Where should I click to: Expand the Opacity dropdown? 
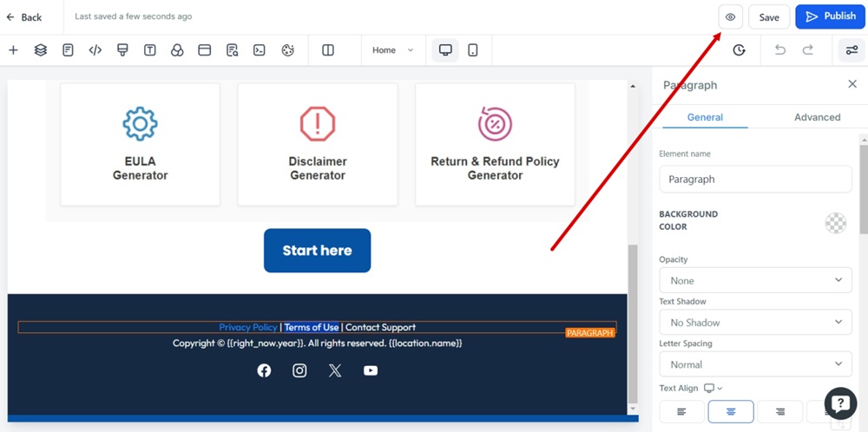[756, 280]
